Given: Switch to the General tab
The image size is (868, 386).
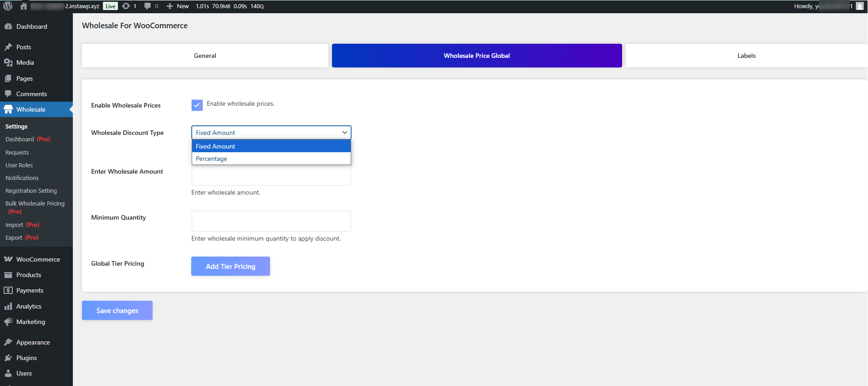Looking at the screenshot, I should pos(205,56).
